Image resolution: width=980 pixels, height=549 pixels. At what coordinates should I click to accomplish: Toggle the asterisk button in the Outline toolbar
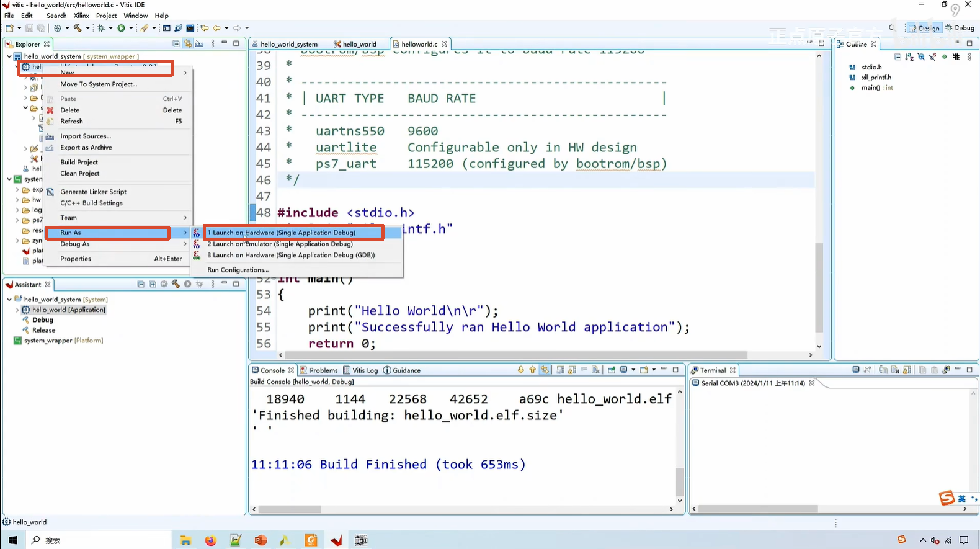956,56
